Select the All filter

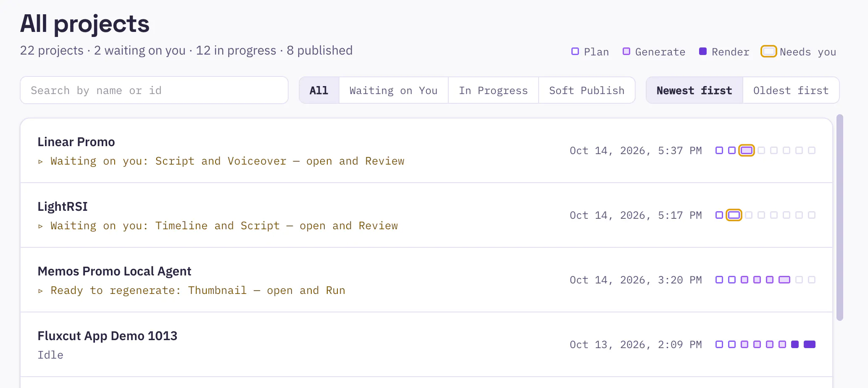click(x=319, y=90)
